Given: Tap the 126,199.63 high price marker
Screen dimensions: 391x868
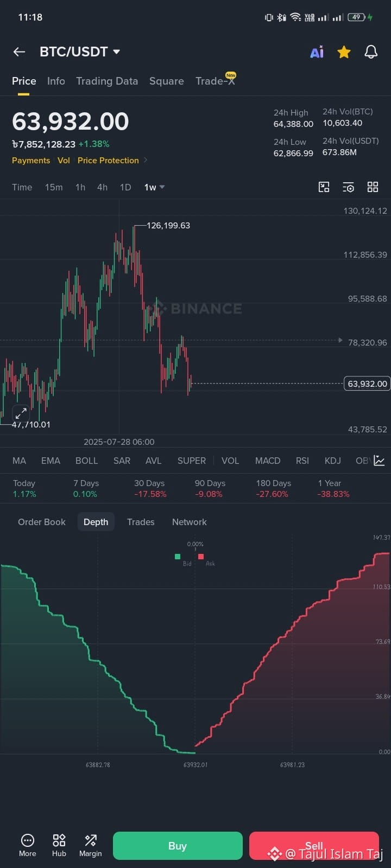Looking at the screenshot, I should 168,225.
